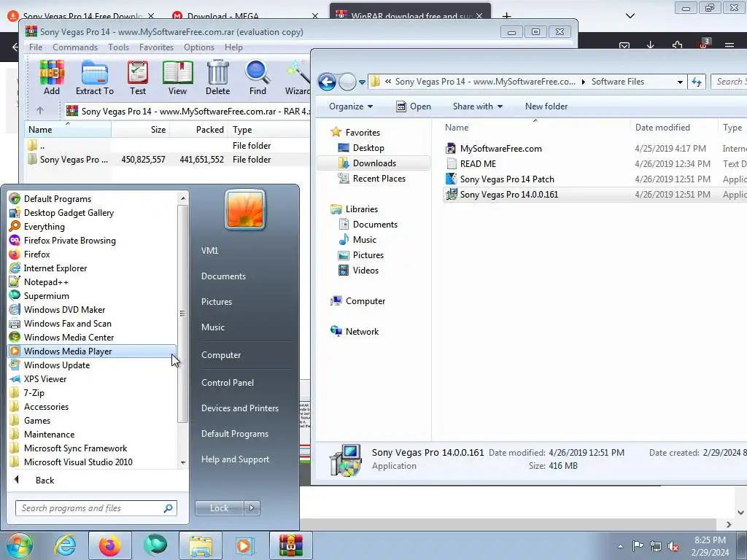Click volume icon in system tray
The image size is (747, 560).
click(x=673, y=546)
